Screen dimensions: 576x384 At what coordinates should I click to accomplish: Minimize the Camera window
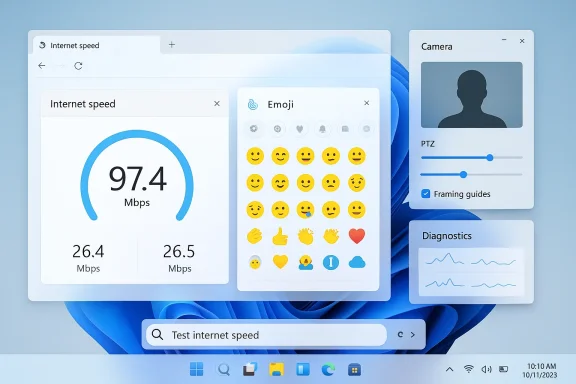(504, 40)
